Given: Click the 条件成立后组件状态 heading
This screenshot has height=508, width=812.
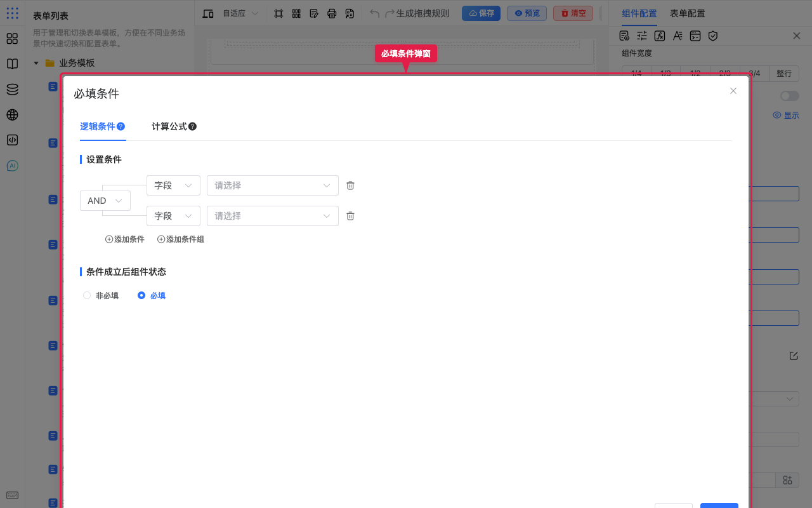Looking at the screenshot, I should tap(126, 272).
